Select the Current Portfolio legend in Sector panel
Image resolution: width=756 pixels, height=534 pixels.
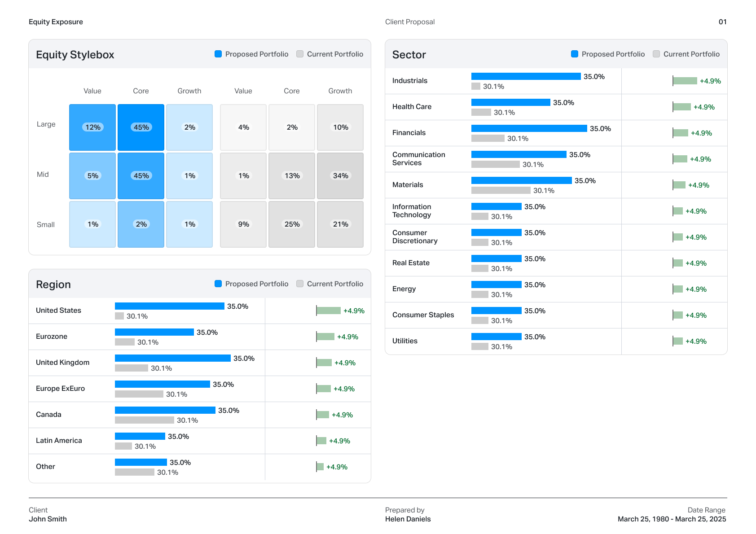click(x=687, y=54)
